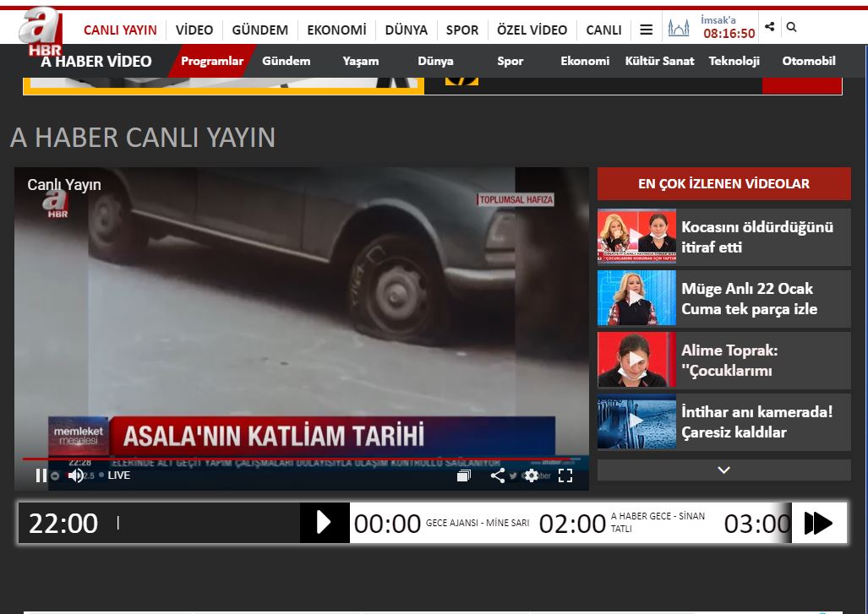The image size is (868, 614).
Task: Share the live video from player
Action: click(x=498, y=475)
